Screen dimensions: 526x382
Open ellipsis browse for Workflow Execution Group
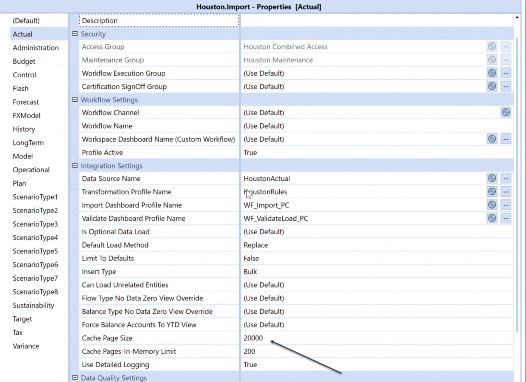click(x=506, y=73)
